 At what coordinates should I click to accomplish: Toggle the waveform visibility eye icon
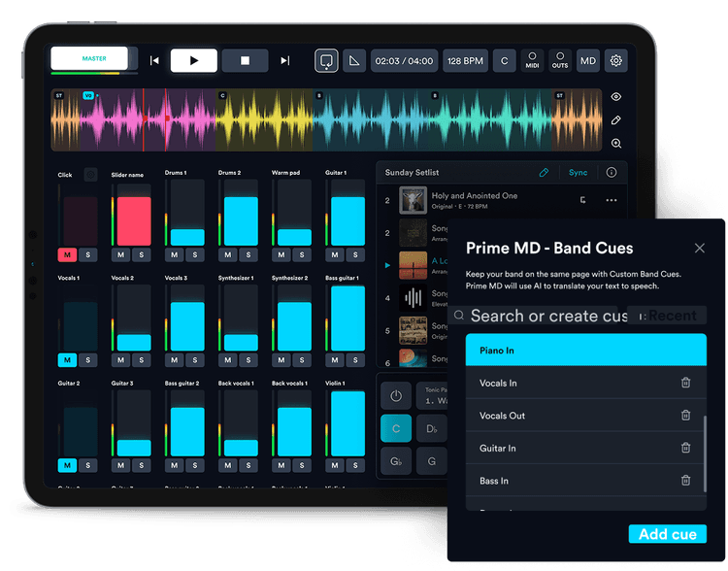pos(616,97)
